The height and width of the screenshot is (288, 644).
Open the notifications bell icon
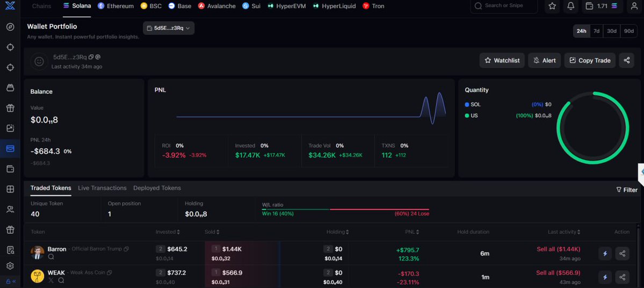click(570, 6)
